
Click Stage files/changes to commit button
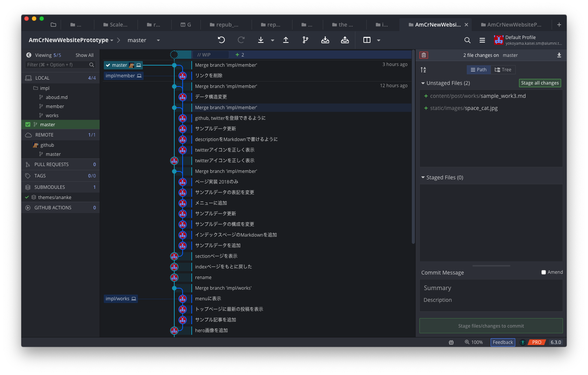[491, 326]
